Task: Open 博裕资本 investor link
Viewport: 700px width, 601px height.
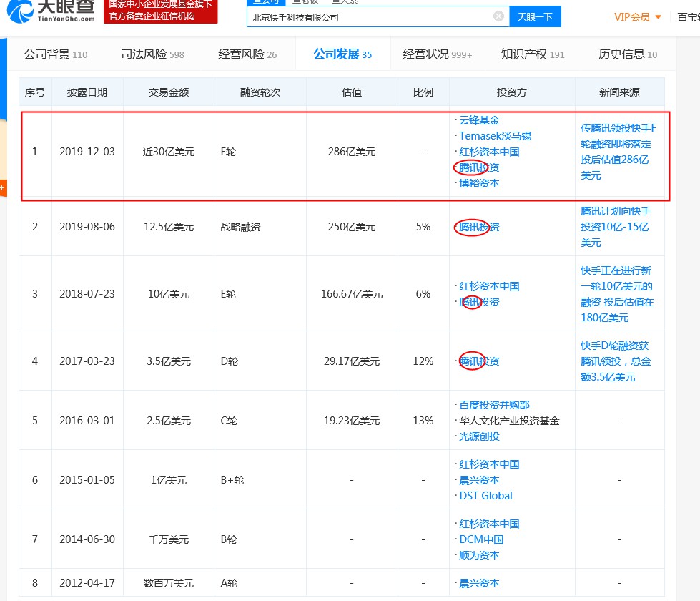Action: [x=479, y=183]
